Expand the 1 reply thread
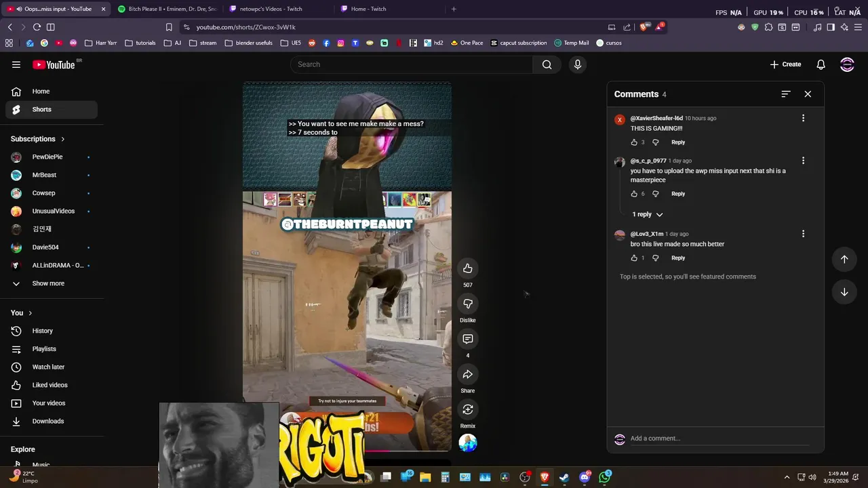The width and height of the screenshot is (868, 488). [x=648, y=214]
